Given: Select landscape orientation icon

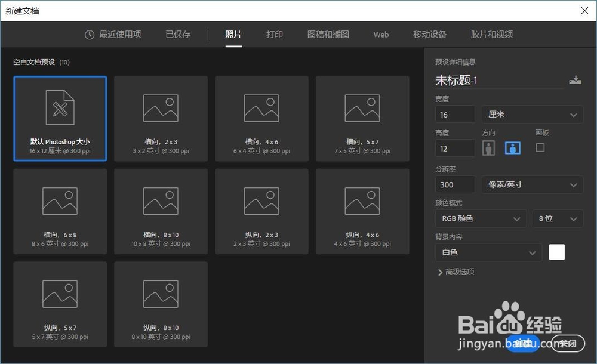Looking at the screenshot, I should coord(512,148).
